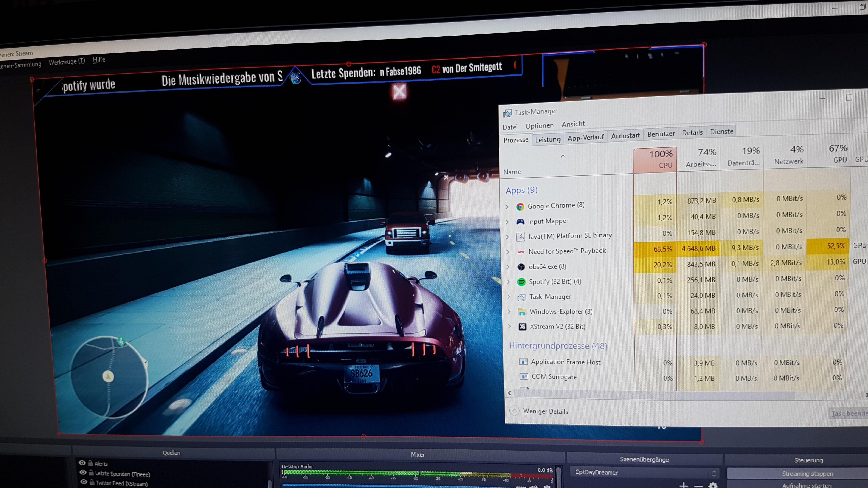Click the Need for Speed Payback icon

(521, 252)
